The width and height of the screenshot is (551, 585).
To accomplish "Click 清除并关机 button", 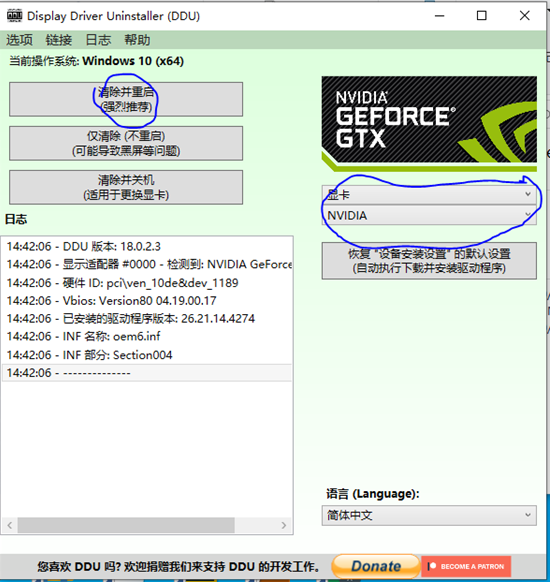I will click(126, 187).
